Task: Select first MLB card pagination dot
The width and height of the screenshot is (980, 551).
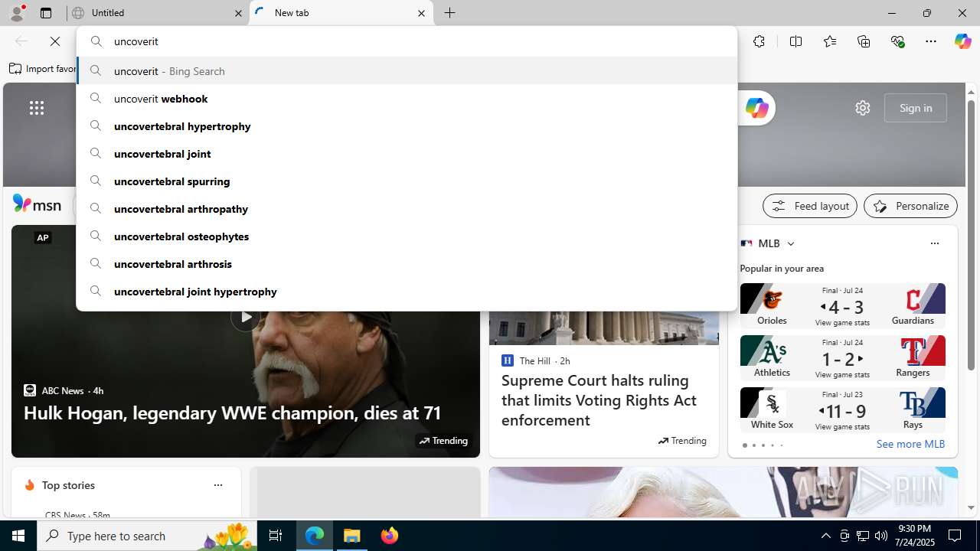Action: click(x=744, y=445)
